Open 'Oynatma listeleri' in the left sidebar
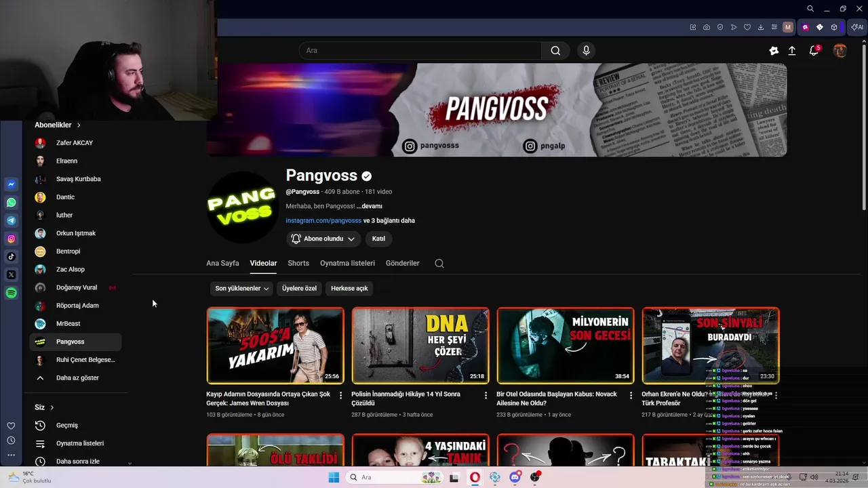 coord(75,443)
